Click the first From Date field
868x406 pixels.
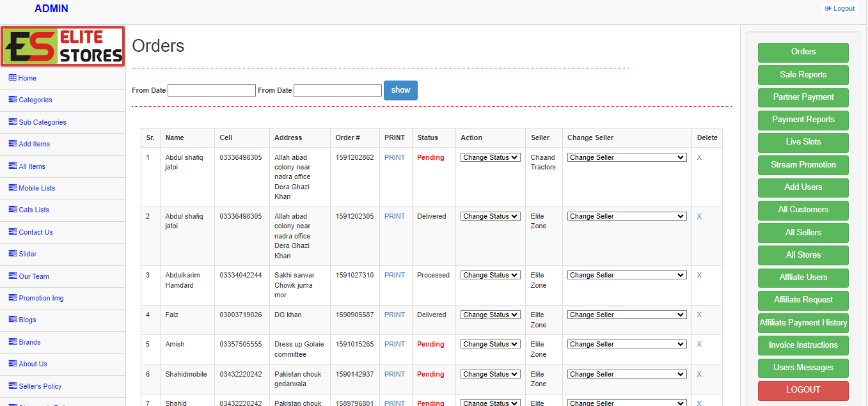(211, 91)
